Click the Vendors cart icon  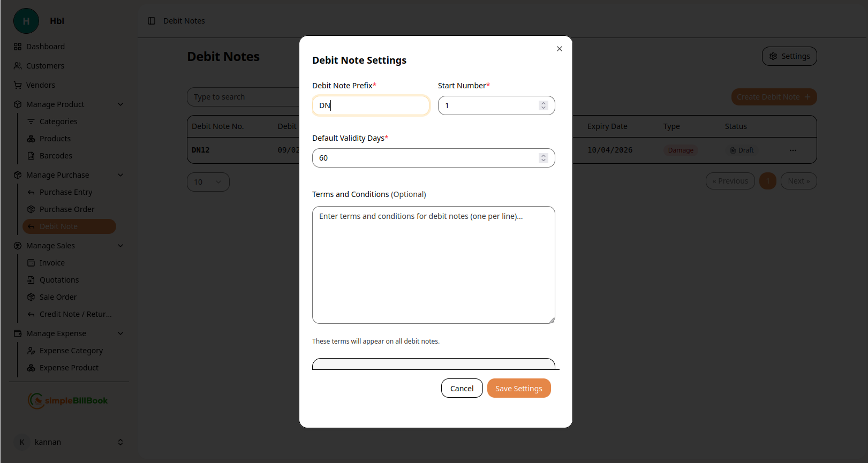(18, 85)
